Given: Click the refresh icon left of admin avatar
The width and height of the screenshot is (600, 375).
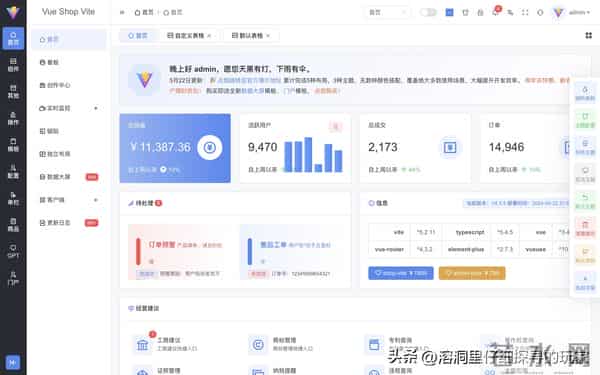Looking at the screenshot, I should (x=540, y=13).
